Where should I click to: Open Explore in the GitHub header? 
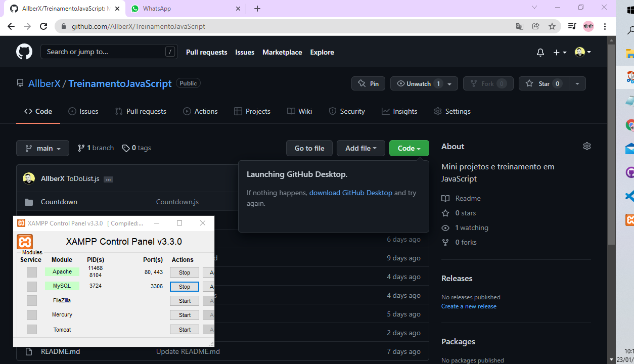click(322, 52)
